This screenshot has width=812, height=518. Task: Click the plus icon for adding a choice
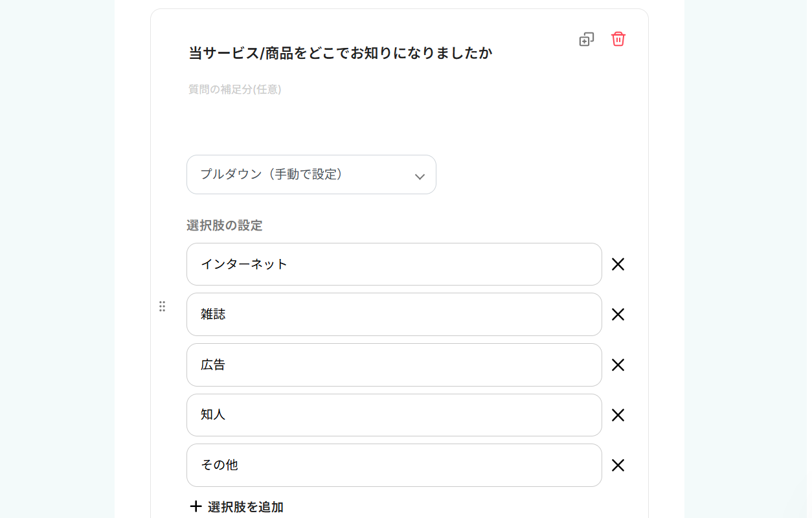tap(196, 506)
